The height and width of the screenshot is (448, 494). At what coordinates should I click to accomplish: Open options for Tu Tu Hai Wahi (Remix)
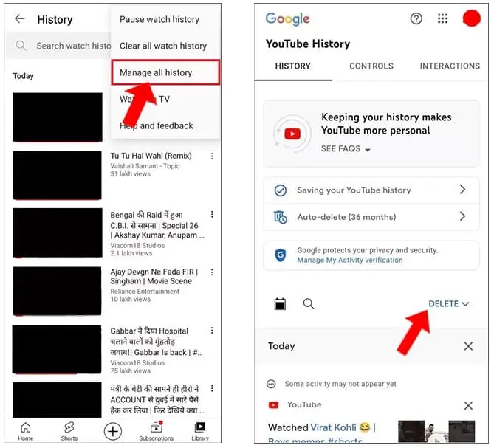212,156
